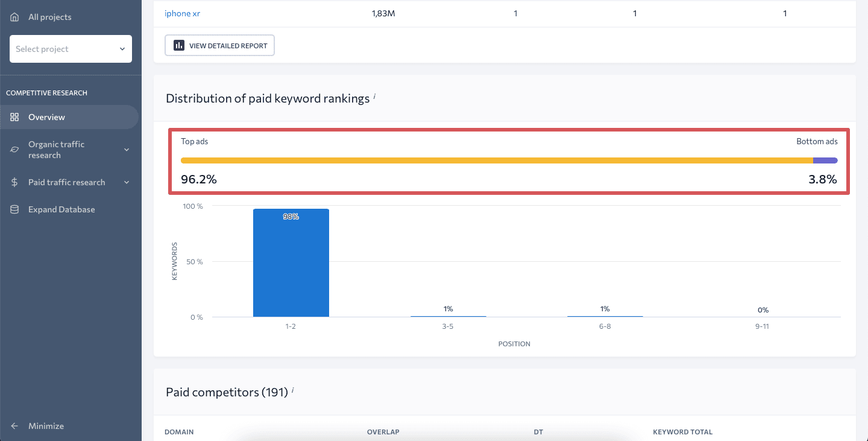
Task: Click the yellow Top ads progress segment
Action: click(497, 160)
